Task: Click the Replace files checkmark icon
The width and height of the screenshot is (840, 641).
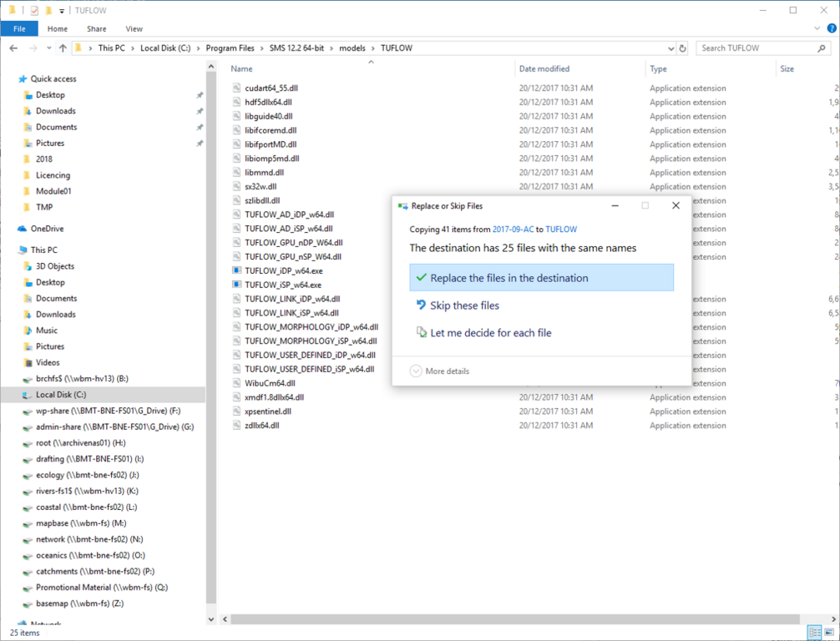Action: tap(422, 278)
